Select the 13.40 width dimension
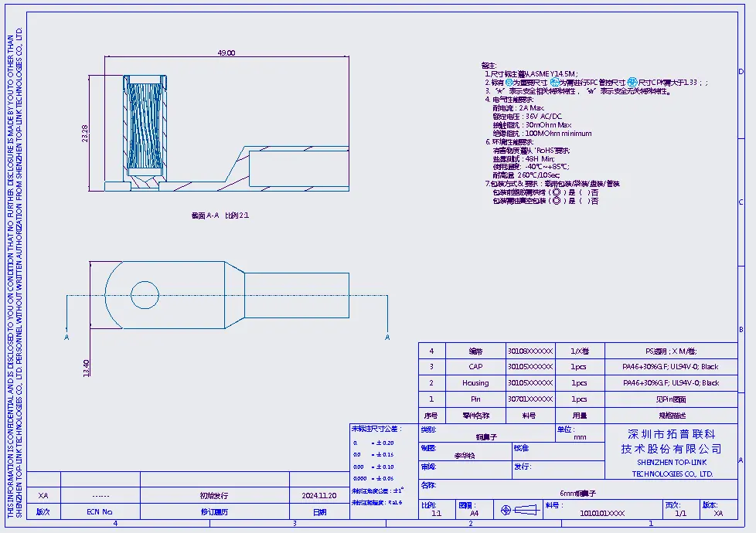The height and width of the screenshot is (533, 756). click(87, 368)
